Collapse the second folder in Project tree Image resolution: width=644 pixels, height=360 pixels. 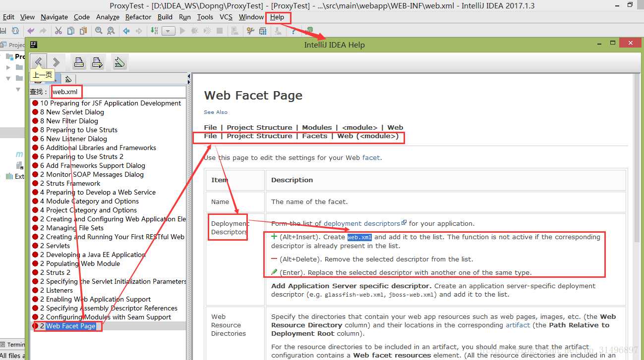[x=8, y=78]
